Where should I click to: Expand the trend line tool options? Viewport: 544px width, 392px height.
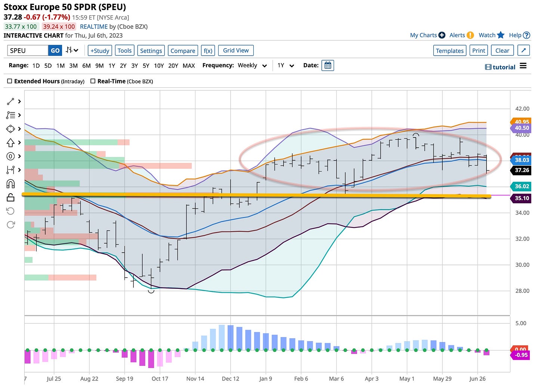19,102
